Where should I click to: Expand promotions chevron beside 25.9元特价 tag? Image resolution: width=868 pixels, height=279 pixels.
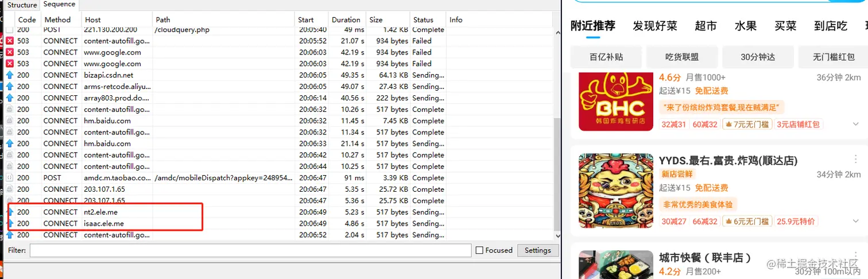pos(855,222)
